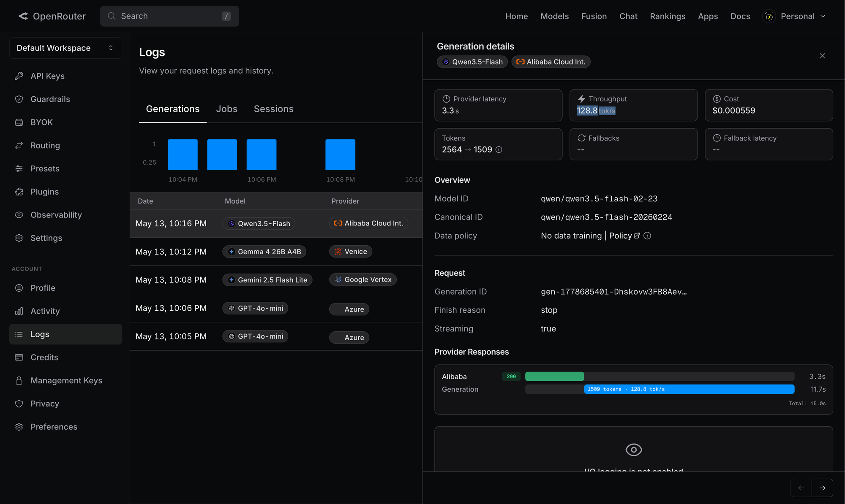Open Apps in top navigation

coord(708,16)
